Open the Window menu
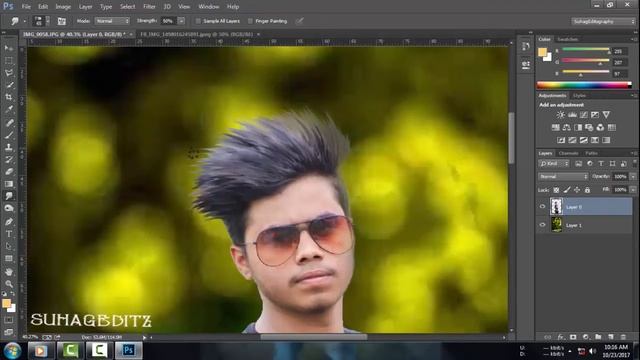The image size is (640, 360). tap(209, 7)
